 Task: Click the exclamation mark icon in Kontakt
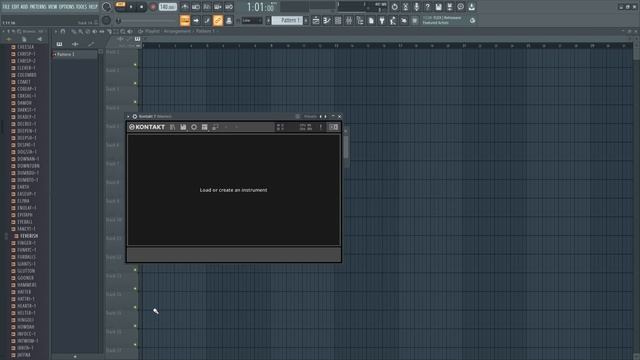coord(321,127)
